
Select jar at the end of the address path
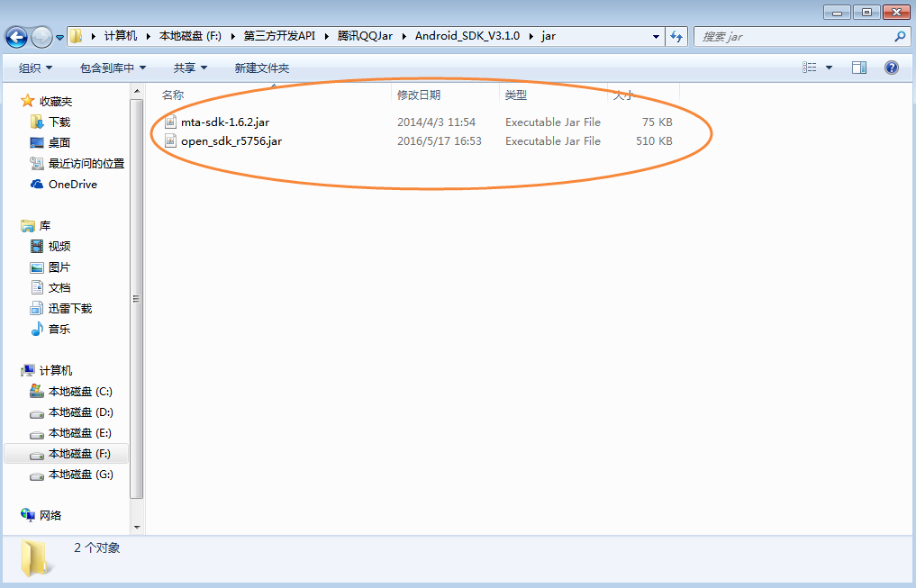pos(549,36)
